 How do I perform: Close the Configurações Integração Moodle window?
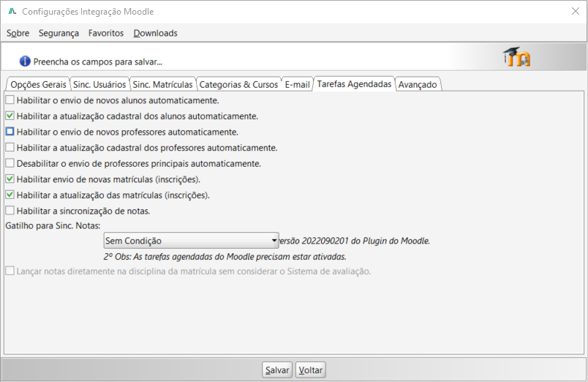(x=576, y=11)
